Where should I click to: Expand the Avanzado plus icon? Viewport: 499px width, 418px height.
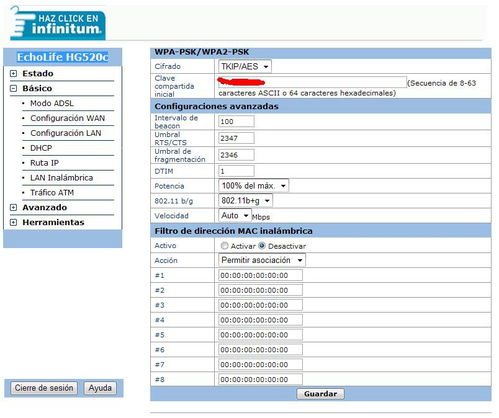[x=13, y=208]
